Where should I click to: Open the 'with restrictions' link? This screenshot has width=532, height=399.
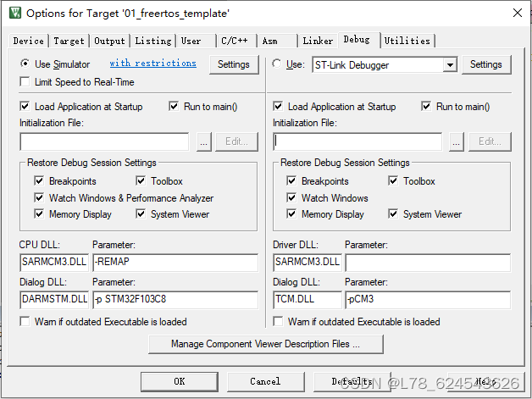click(x=152, y=63)
